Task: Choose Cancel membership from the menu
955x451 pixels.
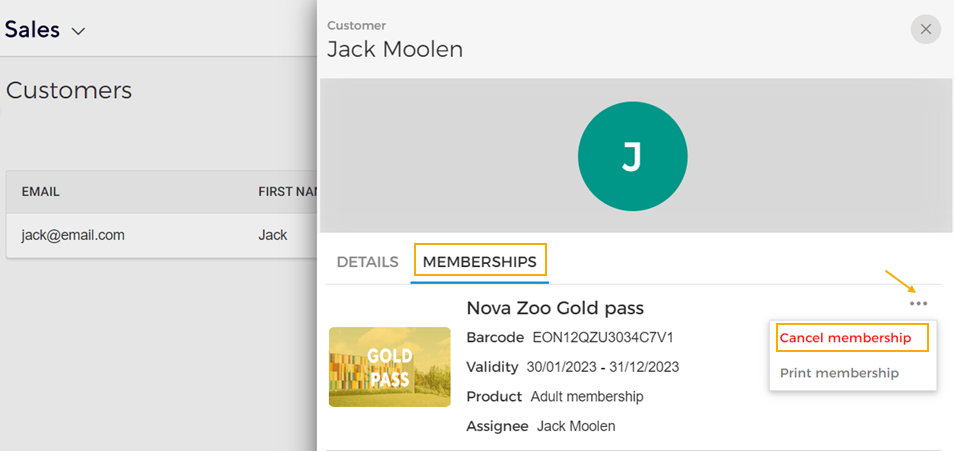Action: click(845, 338)
